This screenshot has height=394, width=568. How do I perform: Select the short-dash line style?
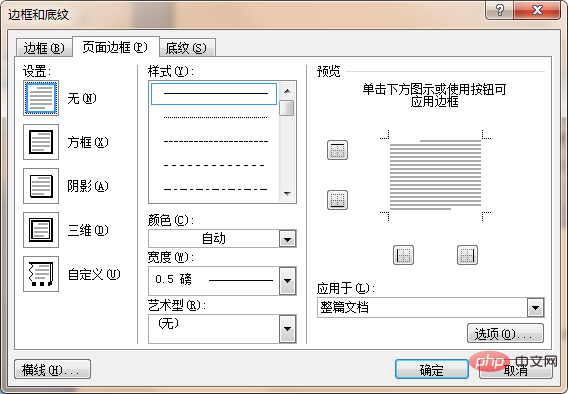[x=216, y=141]
